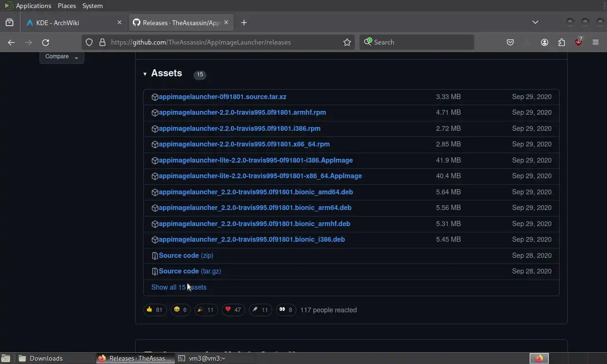Download the lite i386.AppImage

click(x=256, y=160)
